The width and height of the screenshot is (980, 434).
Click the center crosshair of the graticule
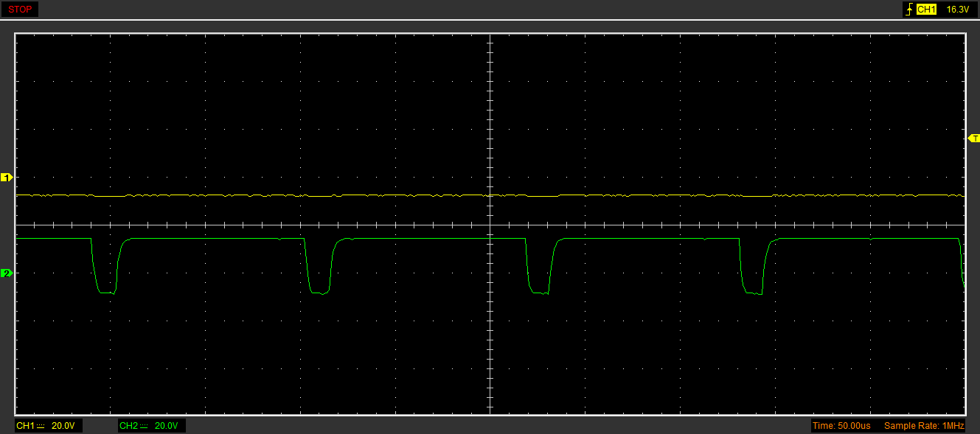click(490, 225)
